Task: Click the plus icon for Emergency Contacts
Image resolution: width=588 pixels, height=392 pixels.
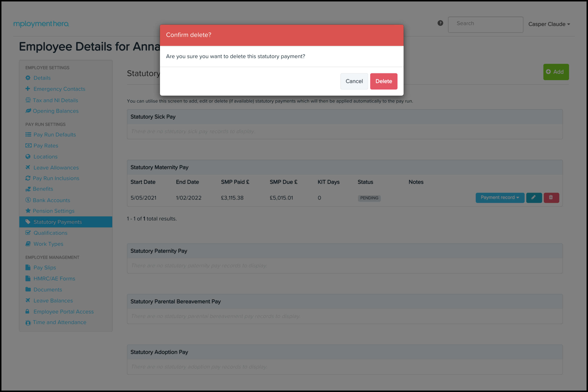Action: point(28,89)
